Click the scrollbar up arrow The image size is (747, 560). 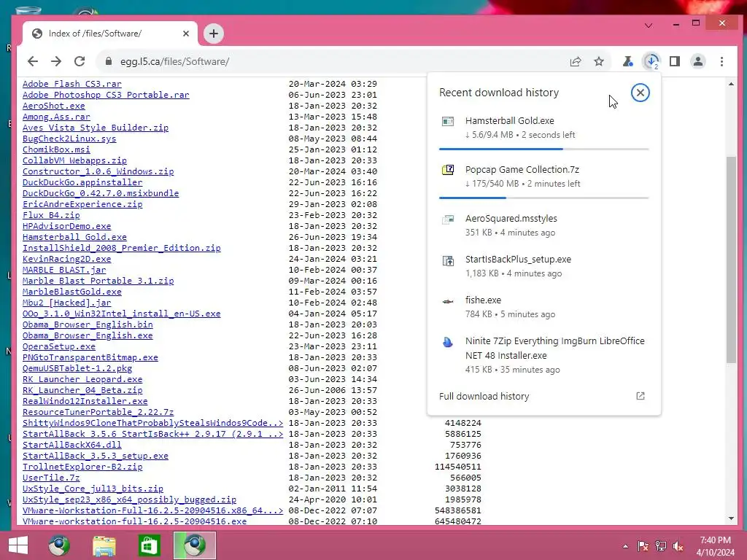click(731, 85)
